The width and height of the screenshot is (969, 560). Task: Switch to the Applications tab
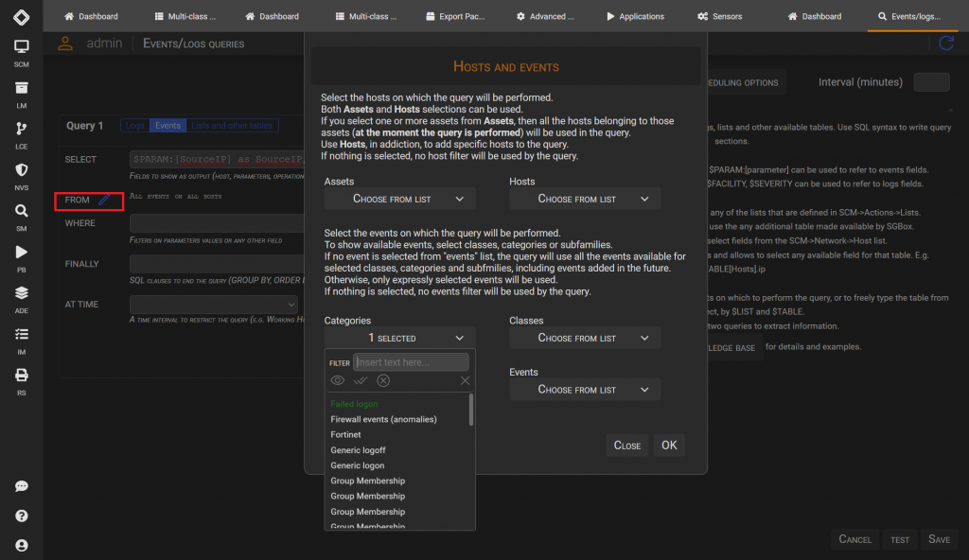(x=635, y=16)
